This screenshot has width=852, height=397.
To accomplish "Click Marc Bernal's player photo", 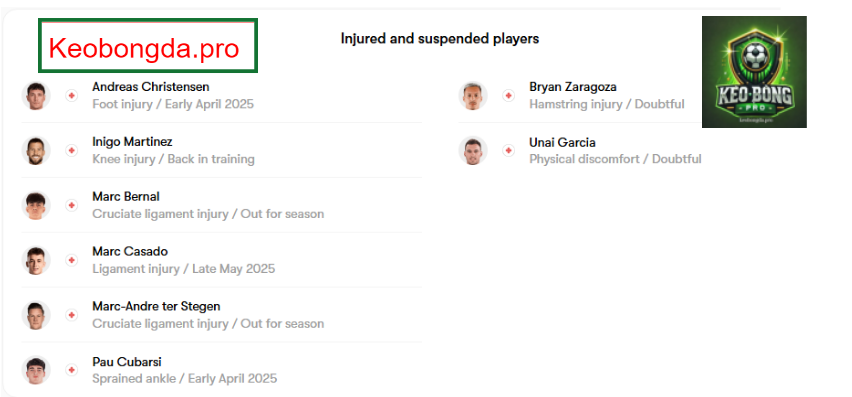I will coord(36,205).
